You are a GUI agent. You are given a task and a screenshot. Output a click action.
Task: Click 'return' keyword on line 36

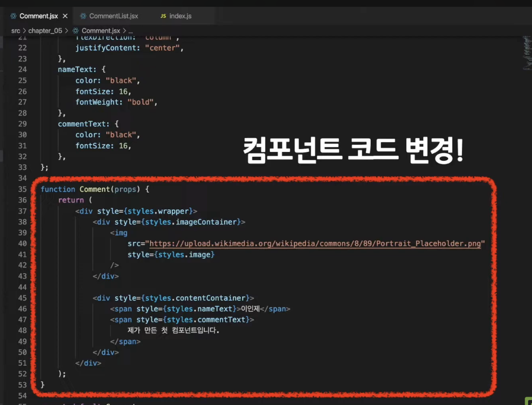tap(71, 200)
